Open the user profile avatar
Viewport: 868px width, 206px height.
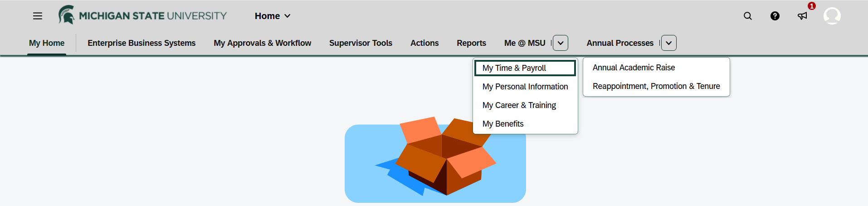click(832, 16)
